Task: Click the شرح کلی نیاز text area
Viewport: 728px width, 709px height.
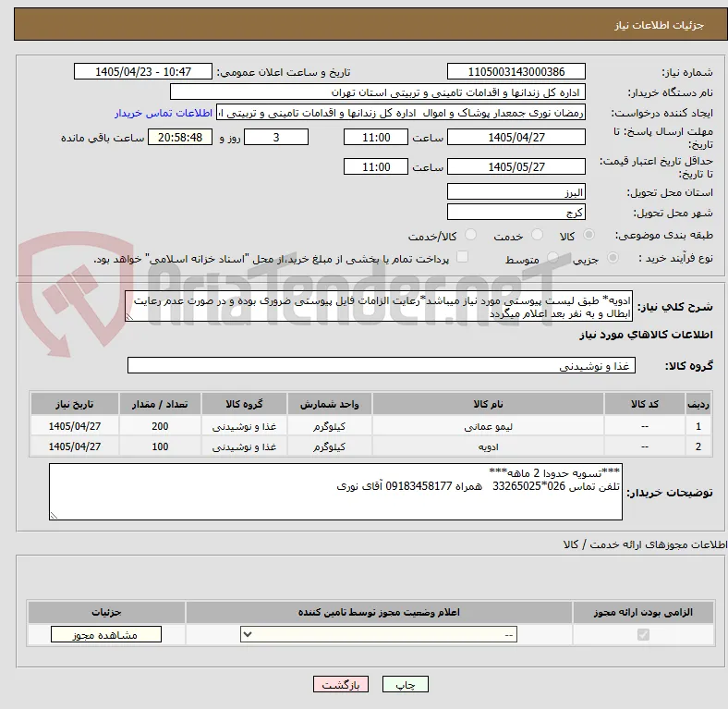Action: [x=379, y=306]
